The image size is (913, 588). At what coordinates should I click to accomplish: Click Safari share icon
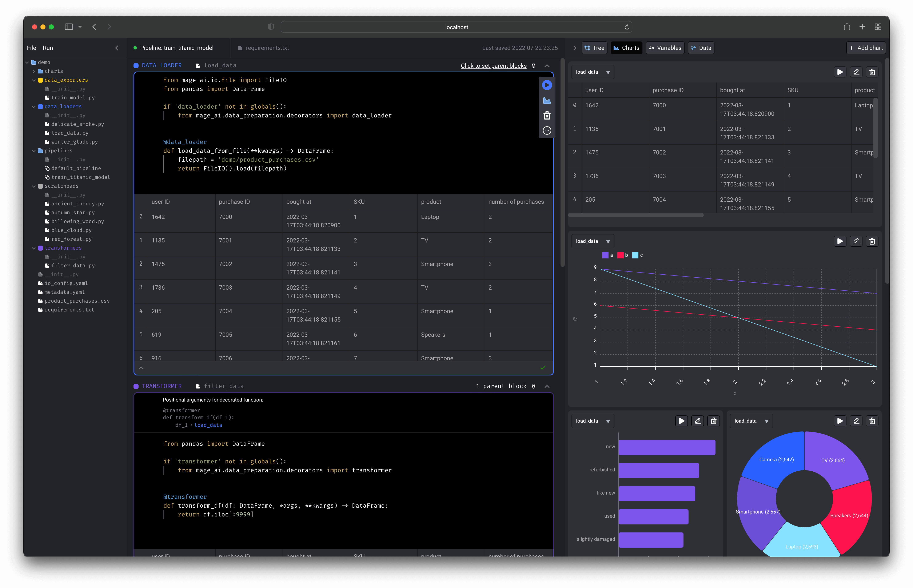click(846, 27)
